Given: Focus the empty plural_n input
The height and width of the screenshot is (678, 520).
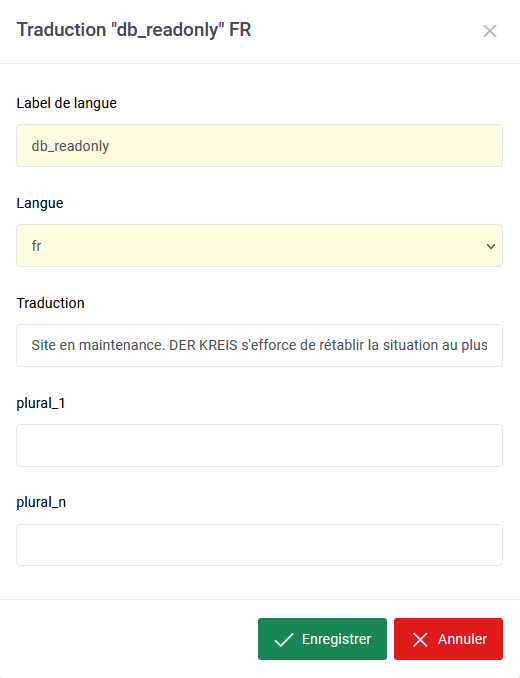Looking at the screenshot, I should tap(259, 545).
